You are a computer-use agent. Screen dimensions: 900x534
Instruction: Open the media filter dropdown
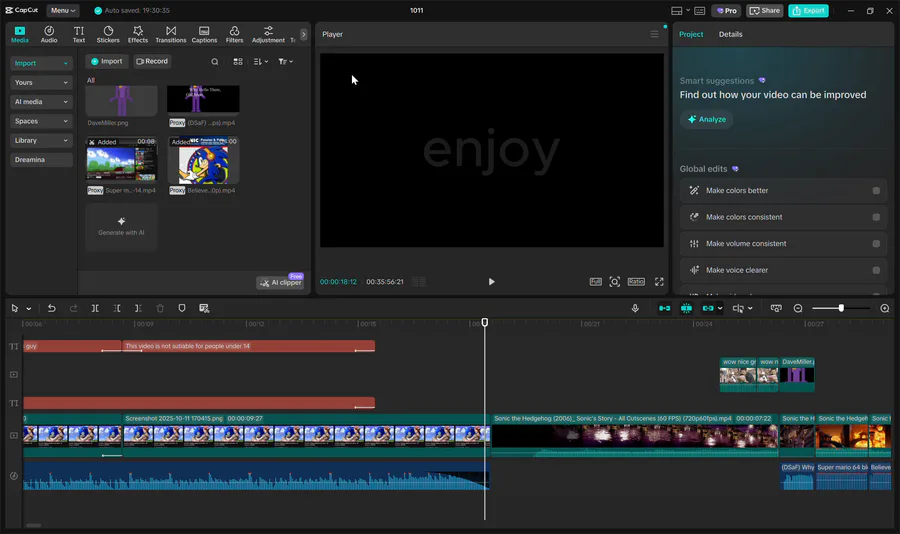285,61
